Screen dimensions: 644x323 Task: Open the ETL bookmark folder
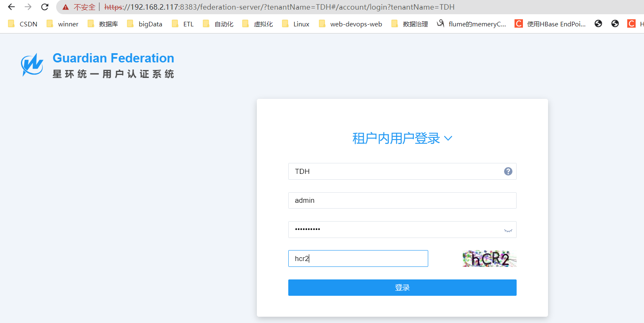point(183,24)
